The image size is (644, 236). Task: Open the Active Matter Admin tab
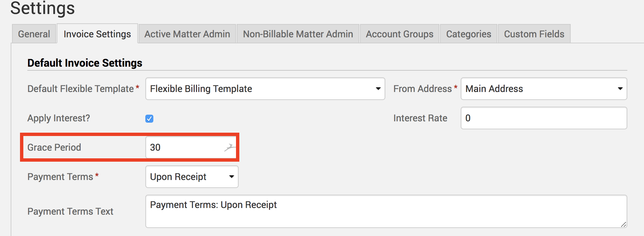point(187,34)
